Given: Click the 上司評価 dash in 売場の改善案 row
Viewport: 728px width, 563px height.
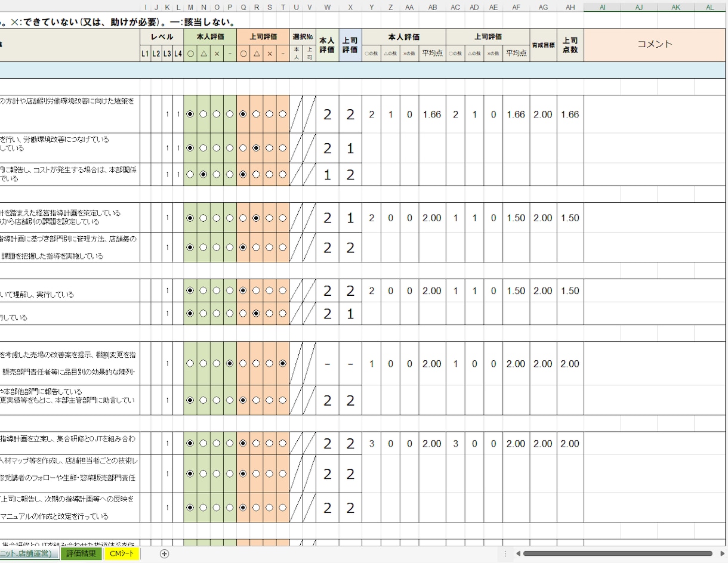Looking at the screenshot, I should click(350, 364).
